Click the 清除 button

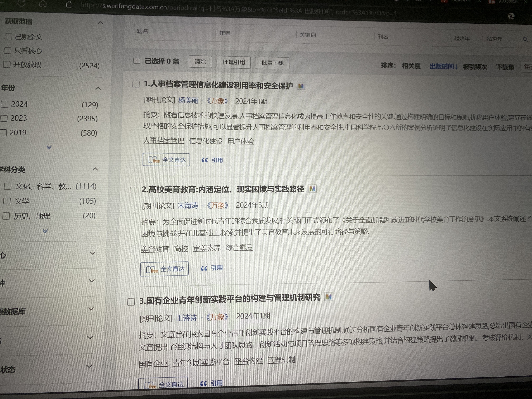(200, 62)
